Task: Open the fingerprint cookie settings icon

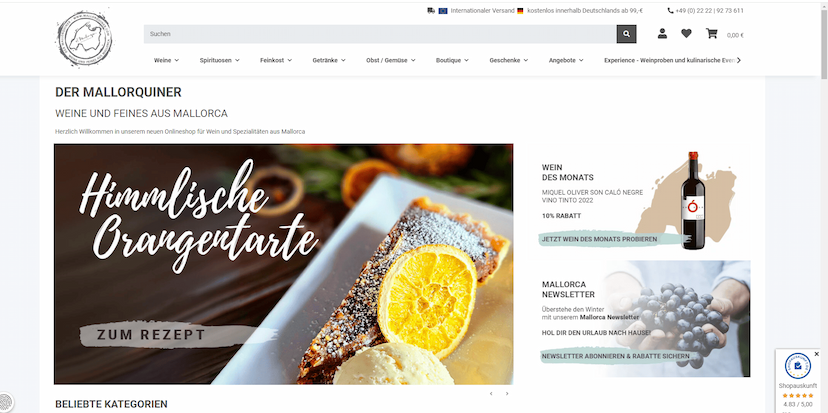Action: (6, 402)
